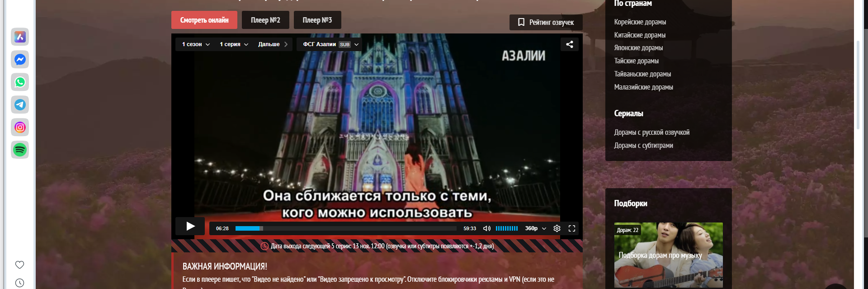The height and width of the screenshot is (289, 868).
Task: Adjust the volume level bars
Action: [507, 228]
